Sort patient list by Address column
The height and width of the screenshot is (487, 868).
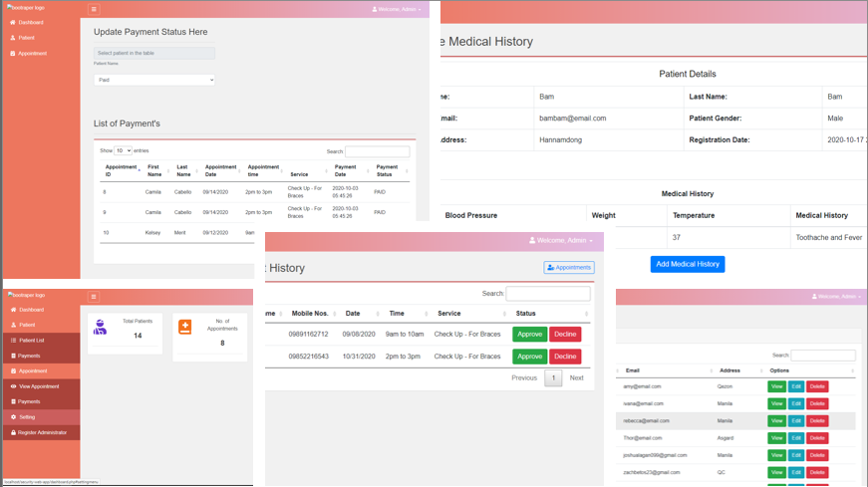coord(739,370)
